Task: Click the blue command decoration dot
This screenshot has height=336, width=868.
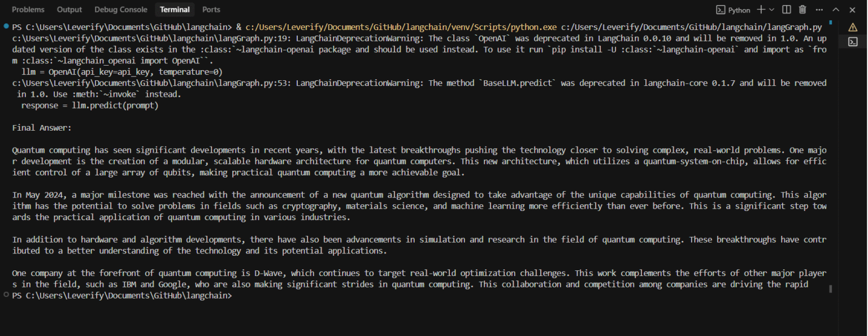Action: (x=6, y=27)
